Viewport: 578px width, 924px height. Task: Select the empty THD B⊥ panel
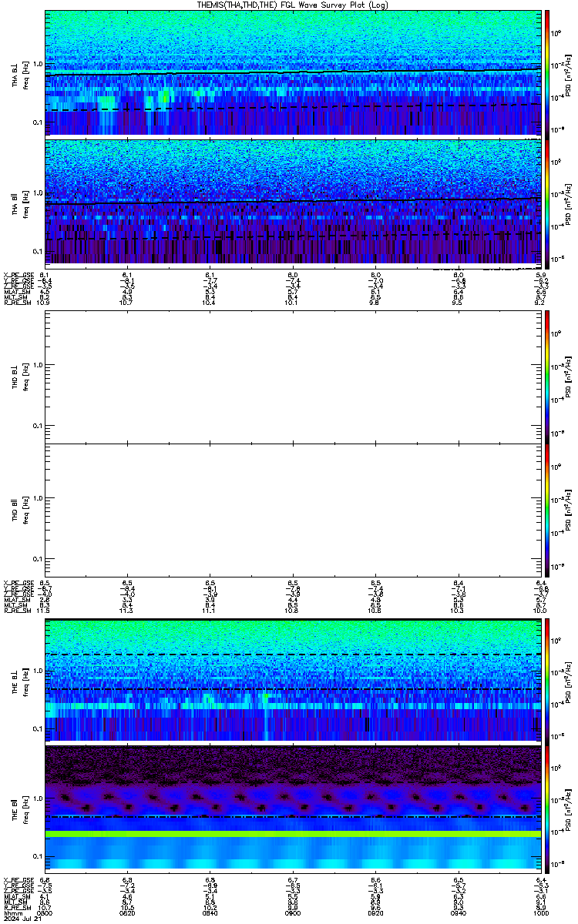(x=292, y=377)
